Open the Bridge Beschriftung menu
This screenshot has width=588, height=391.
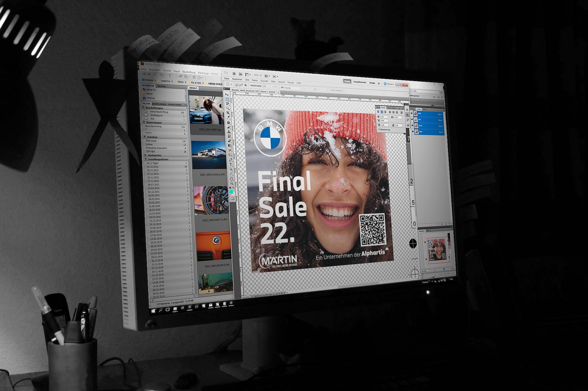click(189, 72)
